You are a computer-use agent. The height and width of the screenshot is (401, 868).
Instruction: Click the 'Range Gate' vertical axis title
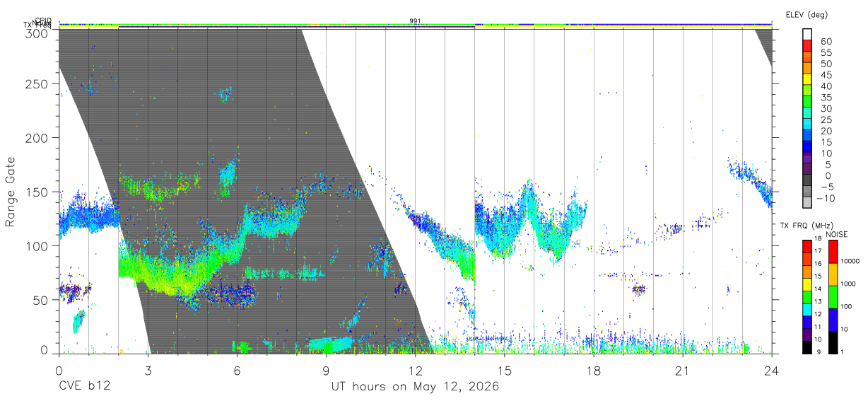pyautogui.click(x=11, y=192)
